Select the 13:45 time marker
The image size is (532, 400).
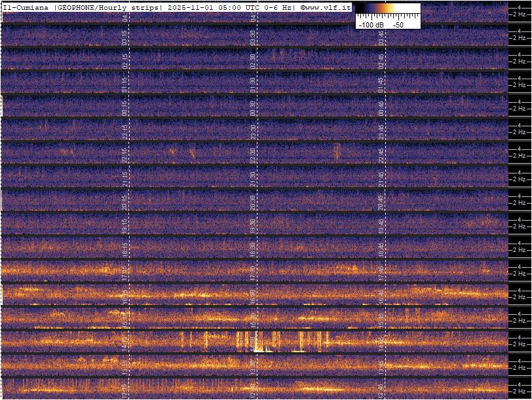[x=381, y=367]
